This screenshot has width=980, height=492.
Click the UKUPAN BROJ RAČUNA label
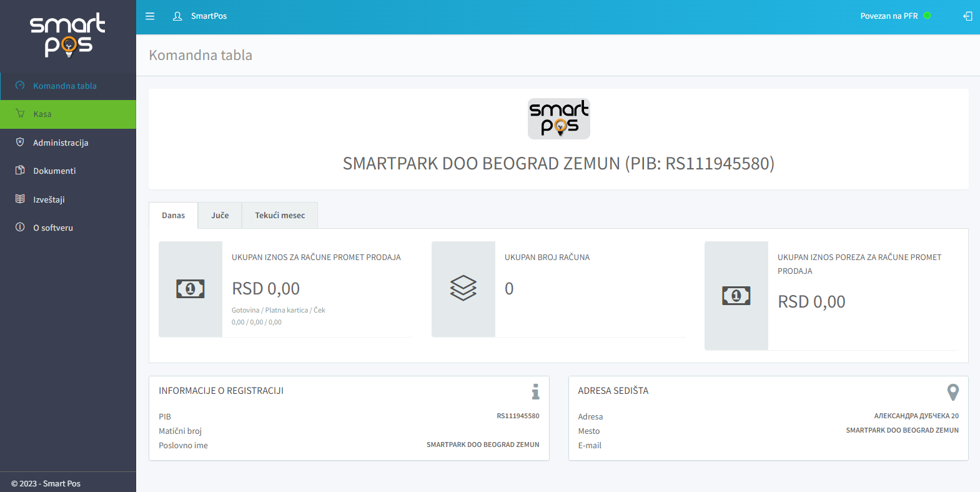click(x=547, y=257)
